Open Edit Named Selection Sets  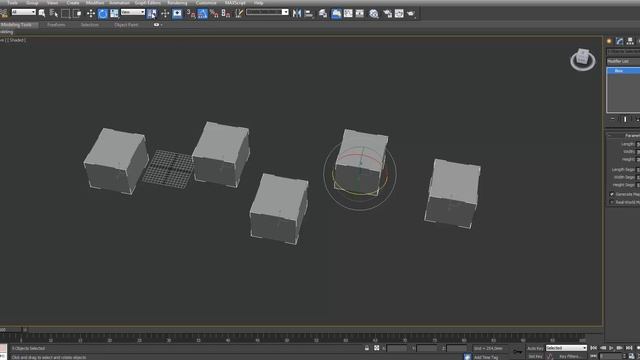[239, 13]
